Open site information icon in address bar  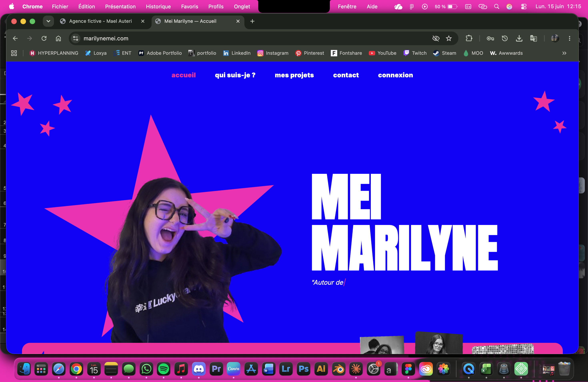click(76, 38)
